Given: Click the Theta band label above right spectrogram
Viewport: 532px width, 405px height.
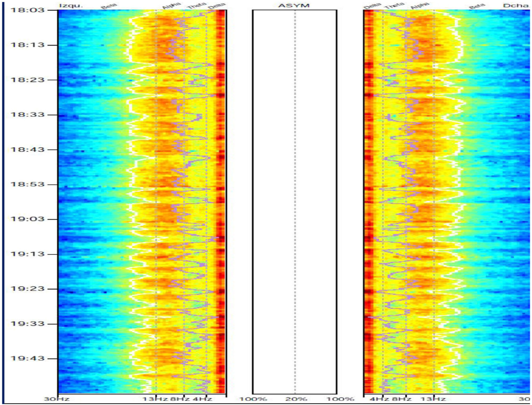Looking at the screenshot, I should tap(394, 6).
